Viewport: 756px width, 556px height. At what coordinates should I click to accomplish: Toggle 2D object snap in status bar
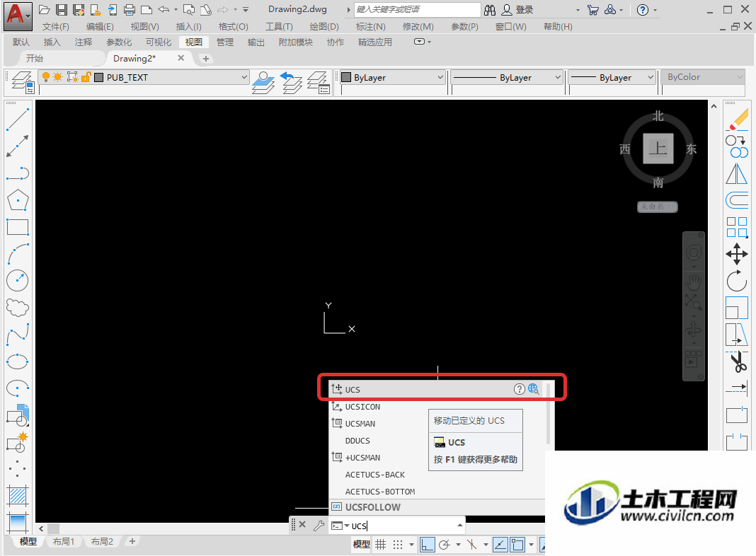click(518, 545)
